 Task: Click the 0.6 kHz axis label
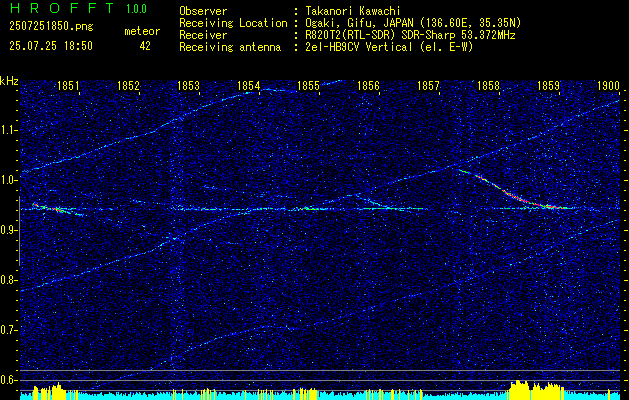point(8,380)
